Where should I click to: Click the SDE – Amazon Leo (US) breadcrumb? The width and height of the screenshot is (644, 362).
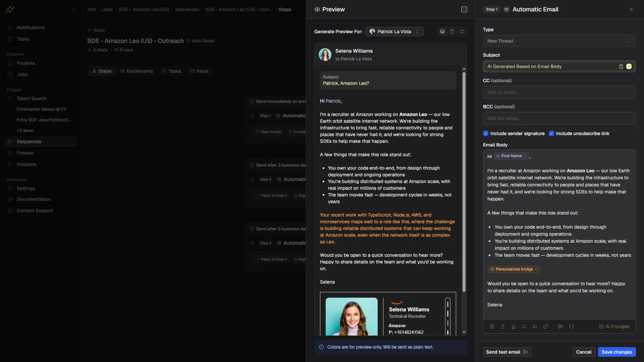coord(144,9)
